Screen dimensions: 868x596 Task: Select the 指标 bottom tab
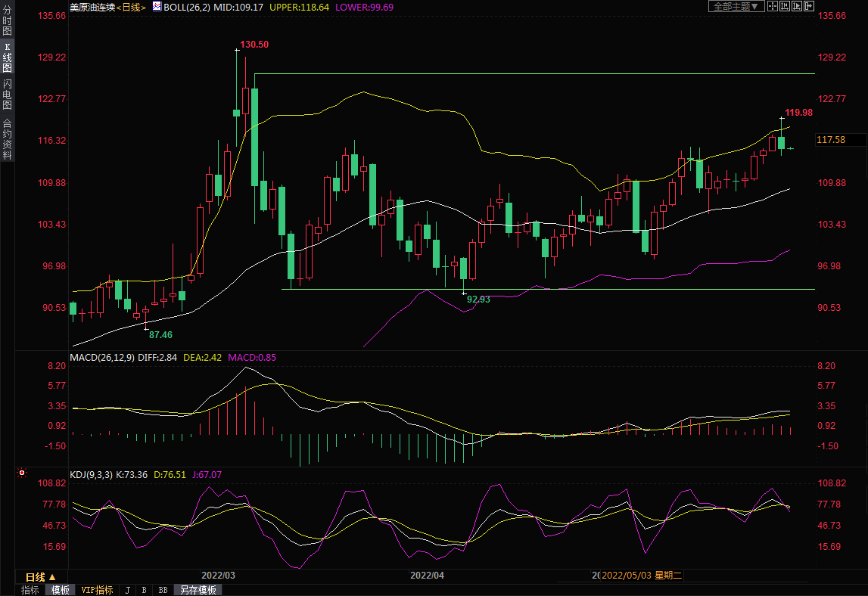(x=30, y=590)
